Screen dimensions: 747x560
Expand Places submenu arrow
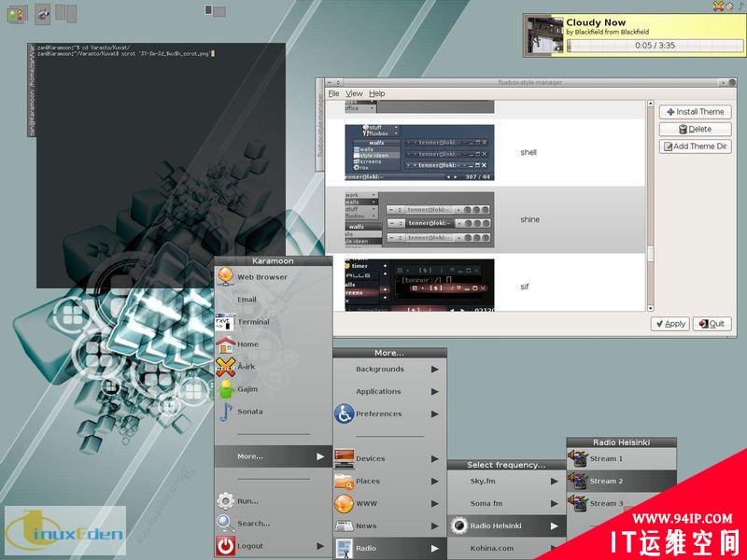coord(434,481)
